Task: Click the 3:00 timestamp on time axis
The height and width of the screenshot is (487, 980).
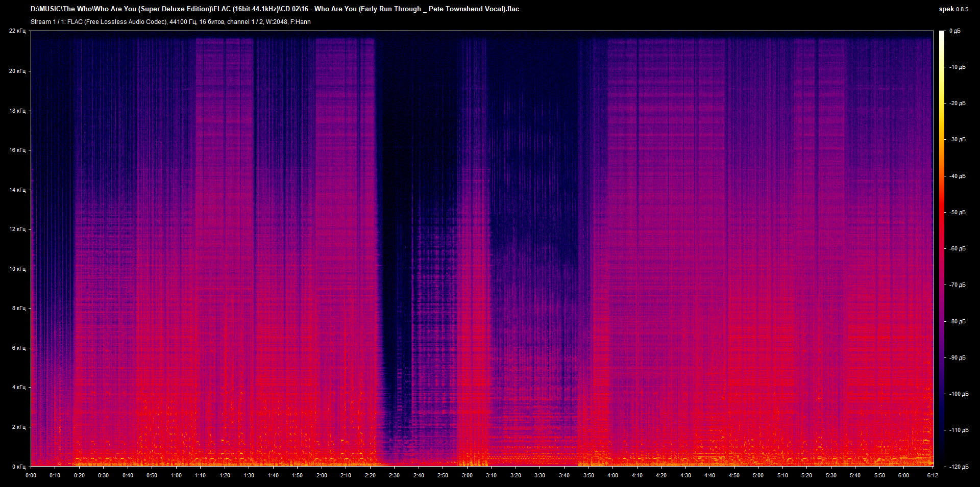Action: click(466, 475)
